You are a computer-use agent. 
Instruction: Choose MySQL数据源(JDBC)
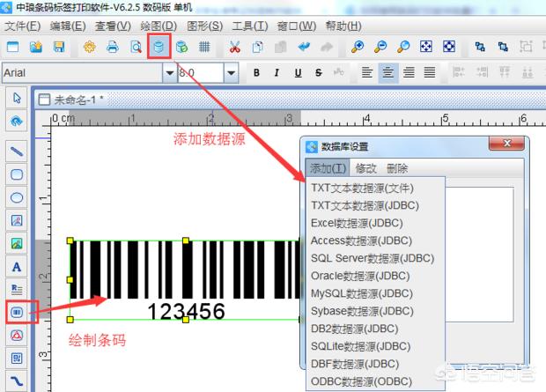pos(376,293)
